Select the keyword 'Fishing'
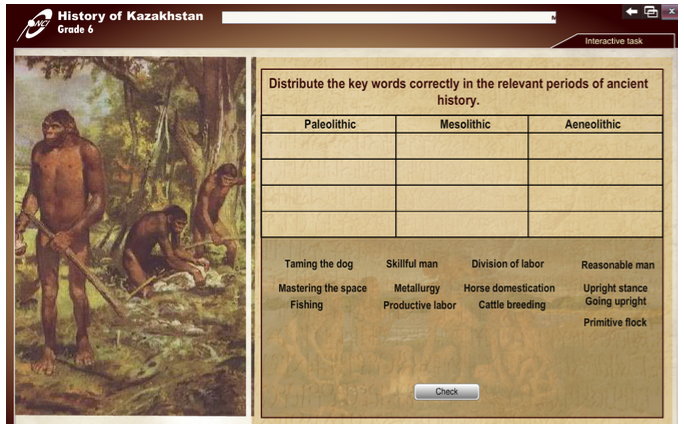The image size is (684, 431). click(x=306, y=304)
